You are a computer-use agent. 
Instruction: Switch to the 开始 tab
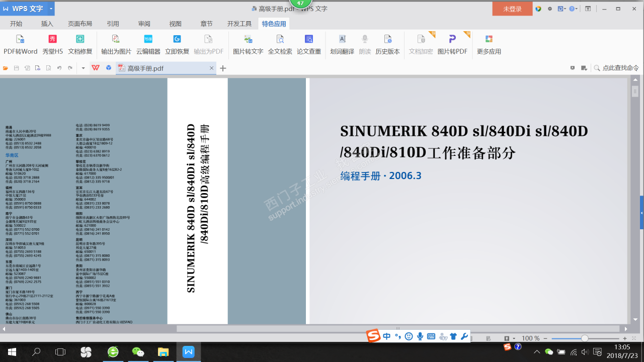[x=16, y=24]
